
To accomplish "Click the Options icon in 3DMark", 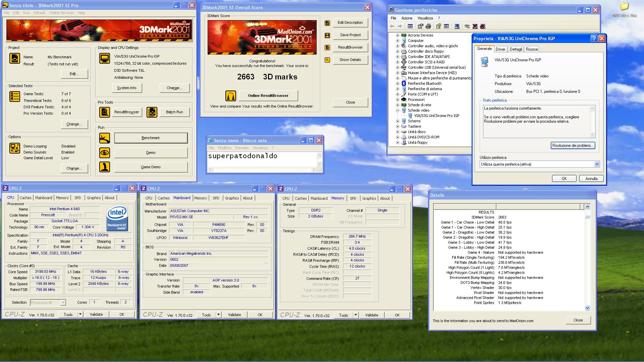I will pos(15,148).
